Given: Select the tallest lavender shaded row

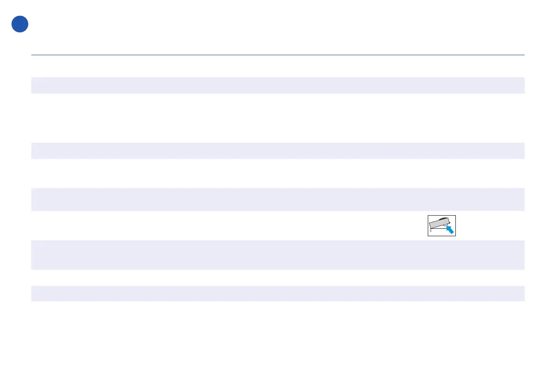Looking at the screenshot, I should 278,255.
